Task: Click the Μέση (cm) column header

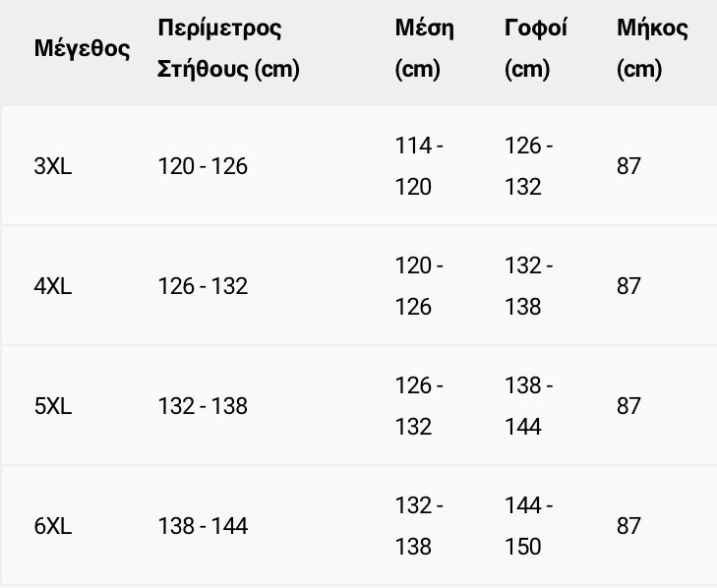Action: 424,48
